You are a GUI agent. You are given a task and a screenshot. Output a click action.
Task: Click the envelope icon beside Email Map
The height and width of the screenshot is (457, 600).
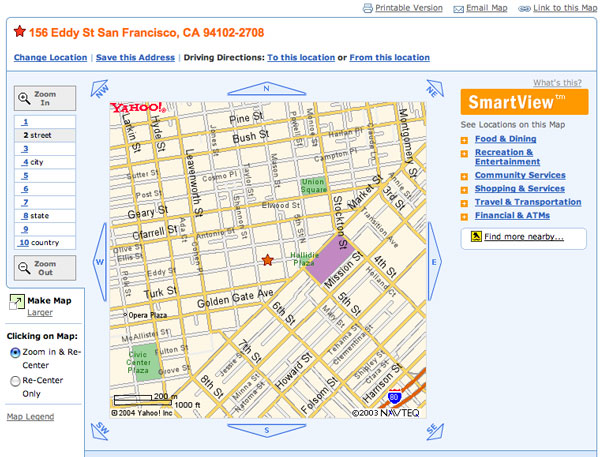(x=458, y=9)
